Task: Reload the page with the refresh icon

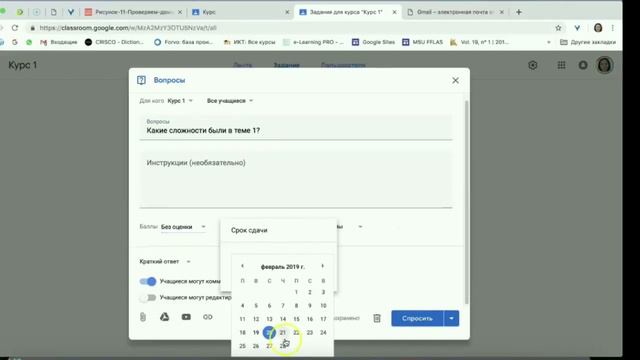Action: coord(15,28)
